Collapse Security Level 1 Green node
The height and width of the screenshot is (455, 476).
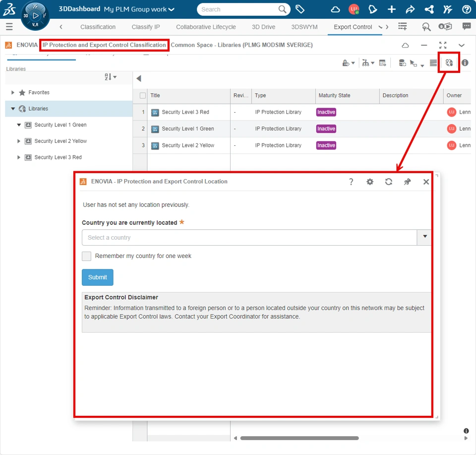(x=19, y=125)
